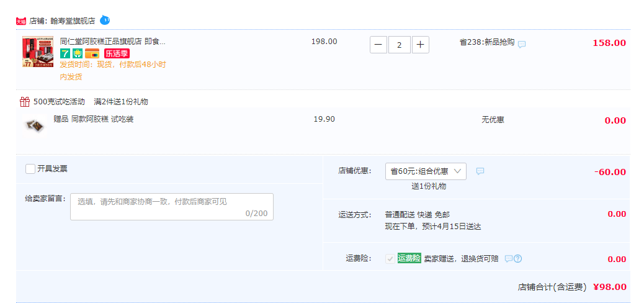
Task: Open the gift item link 赠品 同款阿胶糕 试吃装
Action: (93, 119)
